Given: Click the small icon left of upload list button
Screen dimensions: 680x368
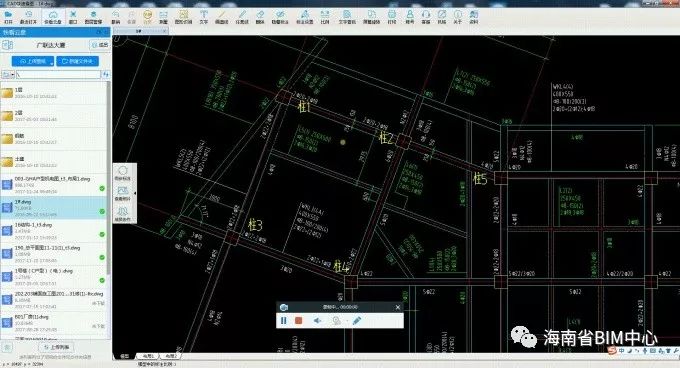Looking at the screenshot, I should tap(7, 347).
